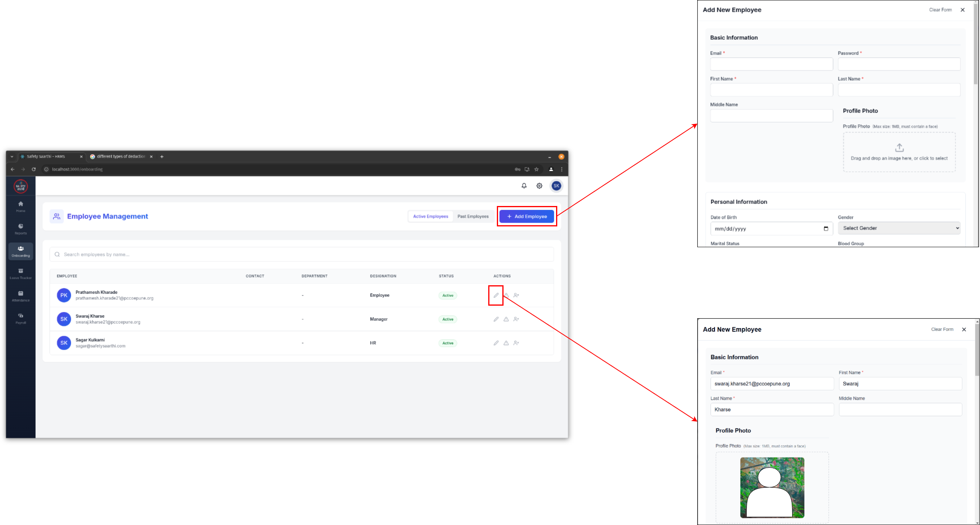This screenshot has width=980, height=525.
Task: Click the Add Employee button
Action: point(527,216)
